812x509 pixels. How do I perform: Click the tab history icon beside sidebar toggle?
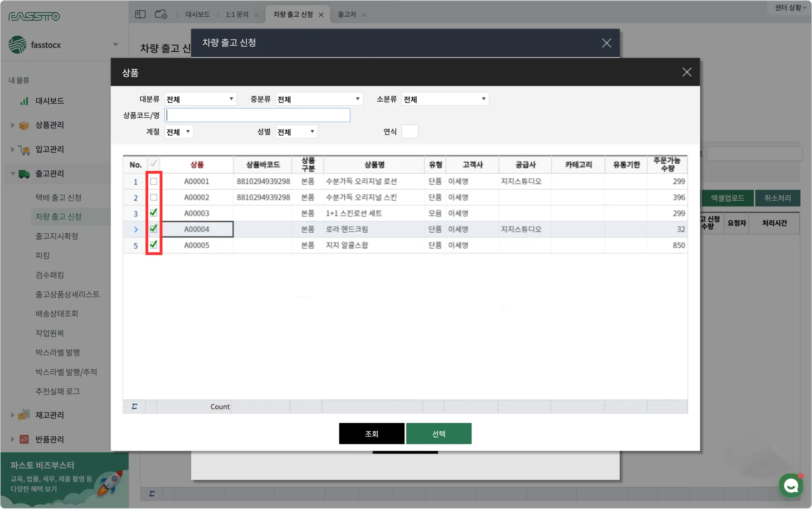tap(161, 15)
